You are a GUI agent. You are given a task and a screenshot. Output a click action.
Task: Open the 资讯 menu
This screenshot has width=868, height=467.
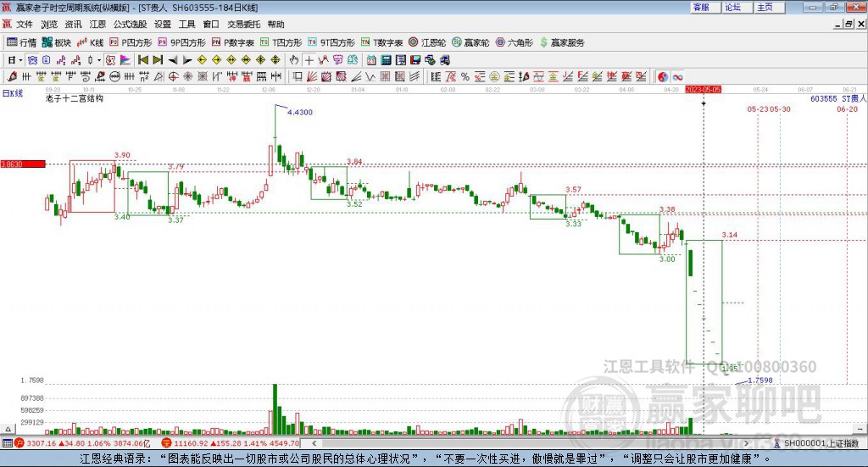click(x=73, y=25)
